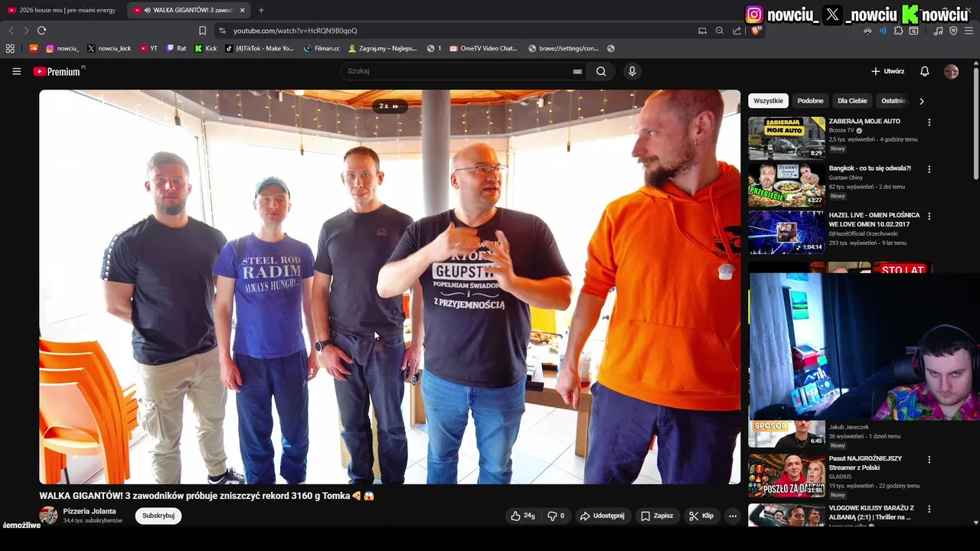Open the TikTok bookmark
The height and width of the screenshot is (551, 980).
click(x=260, y=48)
